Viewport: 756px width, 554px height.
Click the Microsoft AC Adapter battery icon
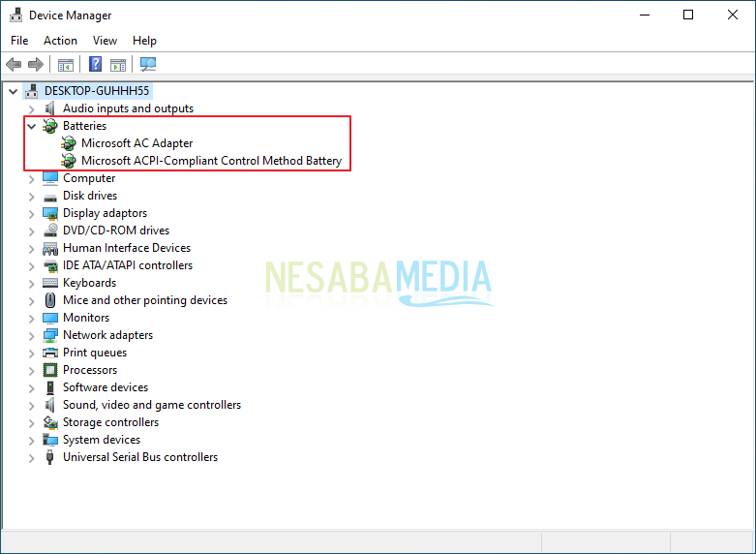69,143
